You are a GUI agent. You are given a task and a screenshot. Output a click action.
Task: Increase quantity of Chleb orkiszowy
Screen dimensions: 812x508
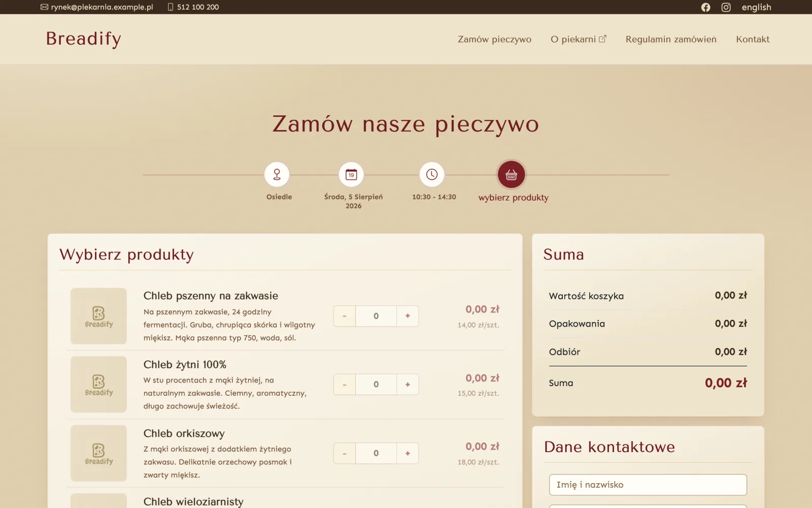pos(408,453)
